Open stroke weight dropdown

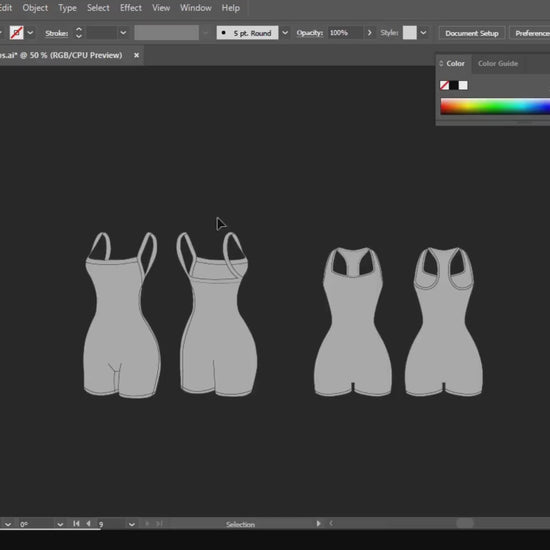[x=123, y=33]
